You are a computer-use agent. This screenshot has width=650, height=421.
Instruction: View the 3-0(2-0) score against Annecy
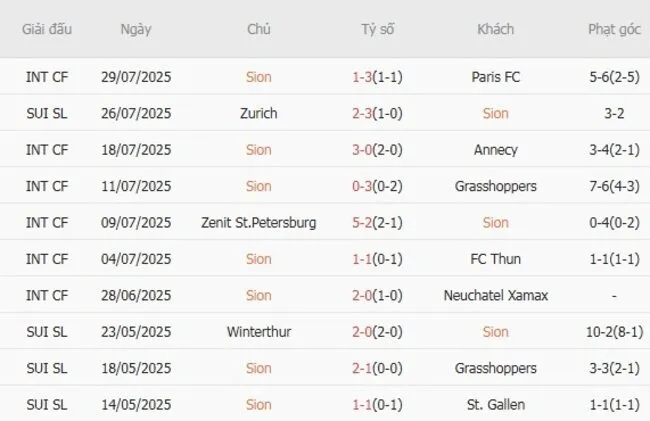pos(378,150)
